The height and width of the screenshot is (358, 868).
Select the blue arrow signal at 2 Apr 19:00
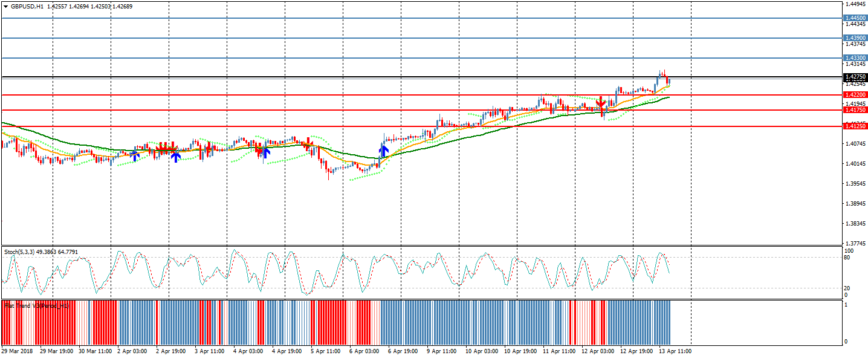pos(175,156)
